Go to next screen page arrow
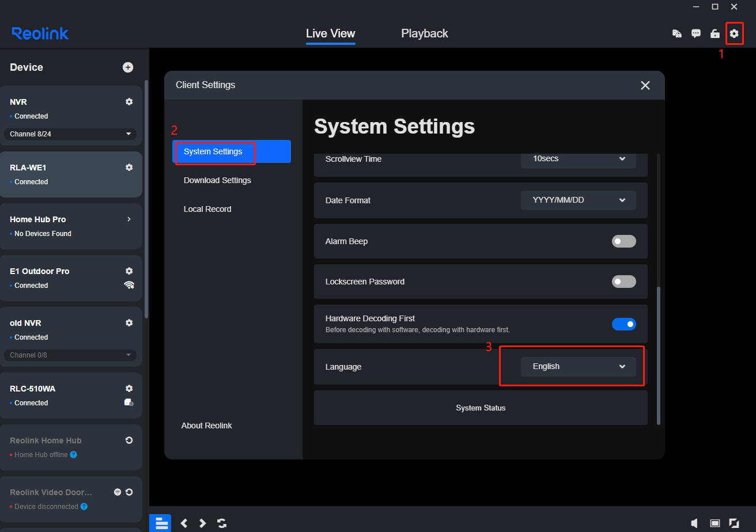Image resolution: width=756 pixels, height=532 pixels. 203,523
